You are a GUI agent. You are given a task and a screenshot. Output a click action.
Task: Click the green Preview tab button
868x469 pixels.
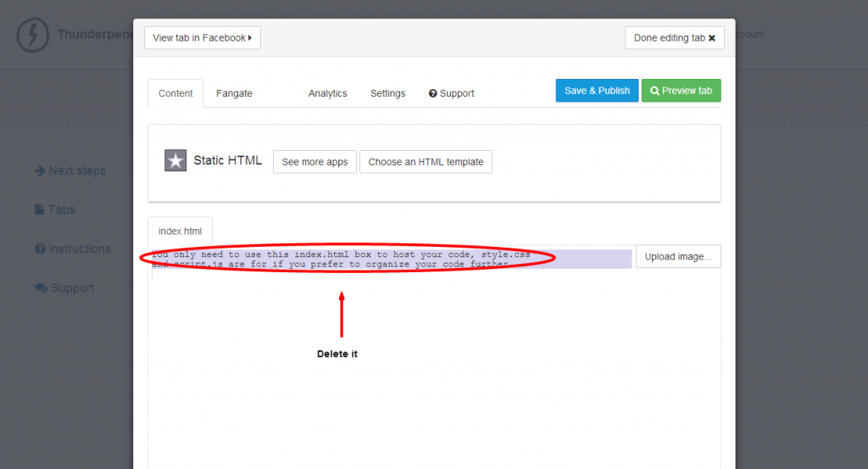(682, 90)
